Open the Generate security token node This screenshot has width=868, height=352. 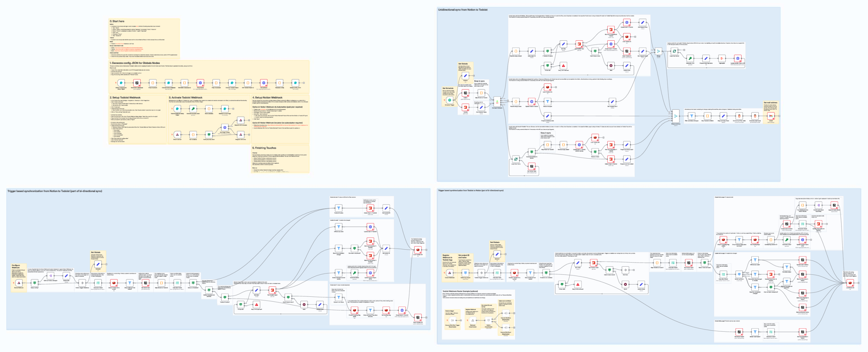point(193,109)
